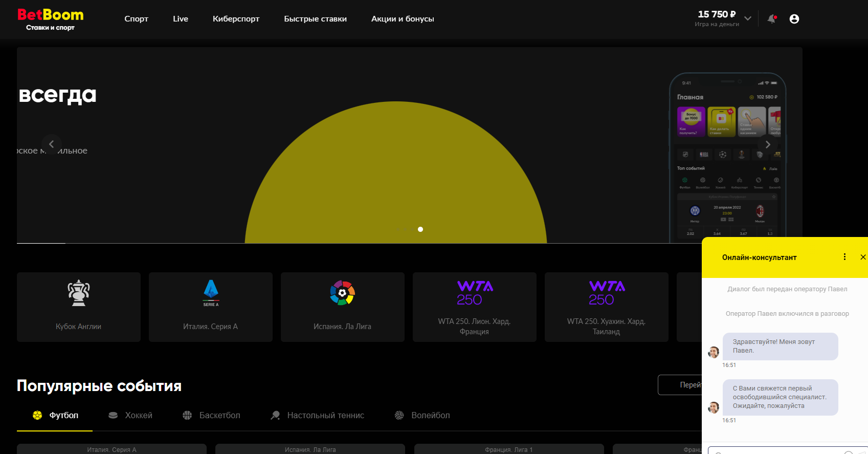Click the Перейти button near popular events
Viewport: 868px width, 454px height.
[x=680, y=385]
